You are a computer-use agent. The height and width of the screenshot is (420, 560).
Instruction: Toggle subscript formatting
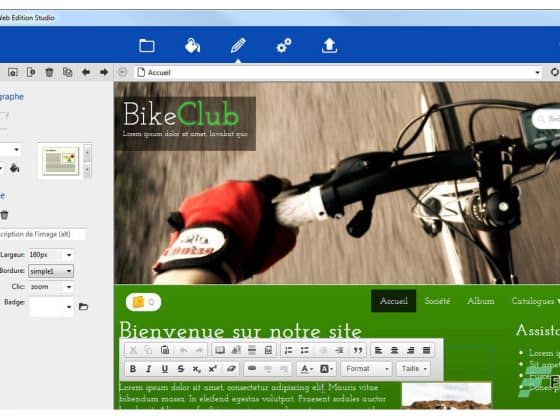tap(197, 369)
